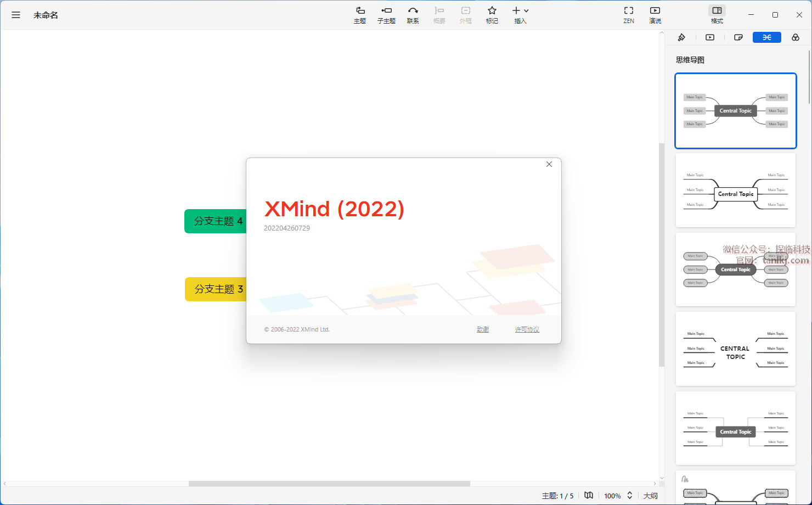Open the 许可协议 license agreement link
Image resolution: width=812 pixels, height=505 pixels.
pos(527,329)
